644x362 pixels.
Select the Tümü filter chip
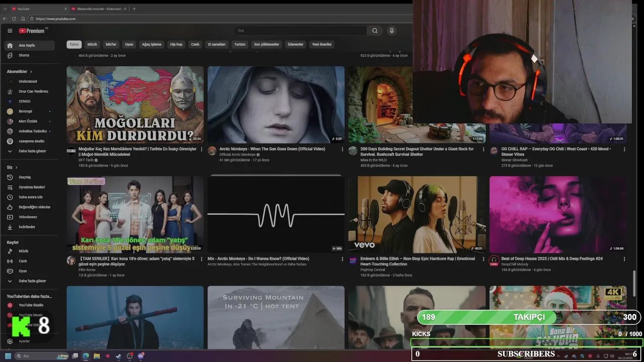74,44
